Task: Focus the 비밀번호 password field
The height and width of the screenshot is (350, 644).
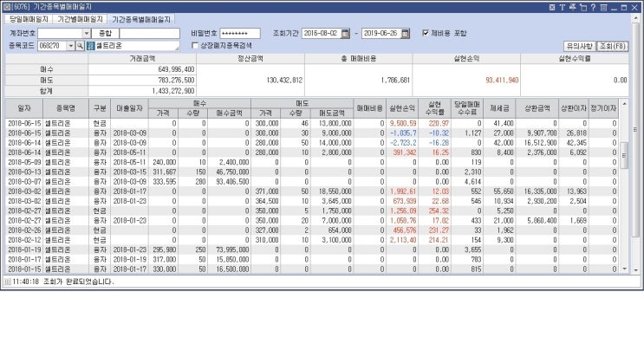Action: 240,33
